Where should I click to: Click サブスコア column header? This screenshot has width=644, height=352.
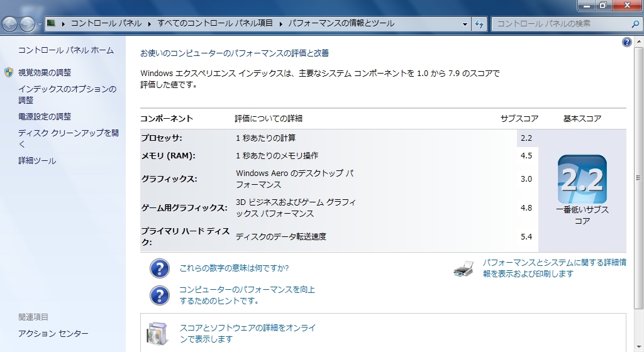point(519,119)
